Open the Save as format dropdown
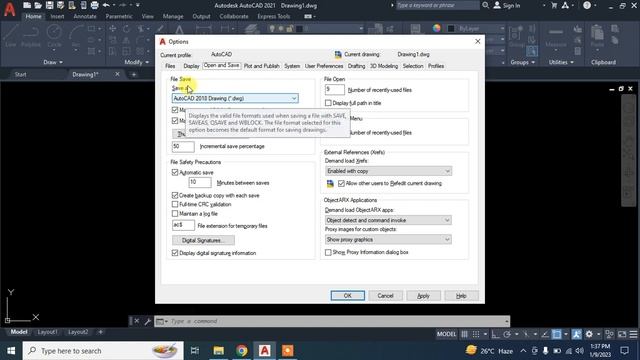Screen dimensions: 640x360 pyautogui.click(x=235, y=98)
